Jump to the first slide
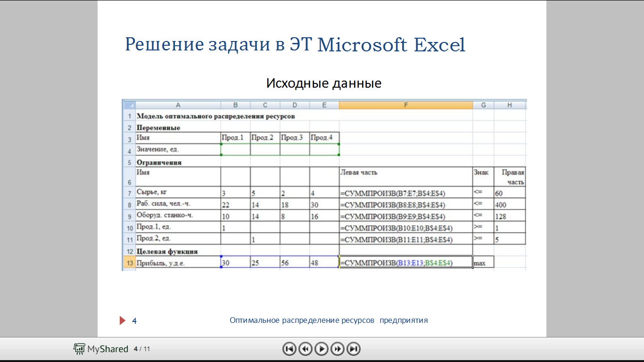 click(289, 349)
